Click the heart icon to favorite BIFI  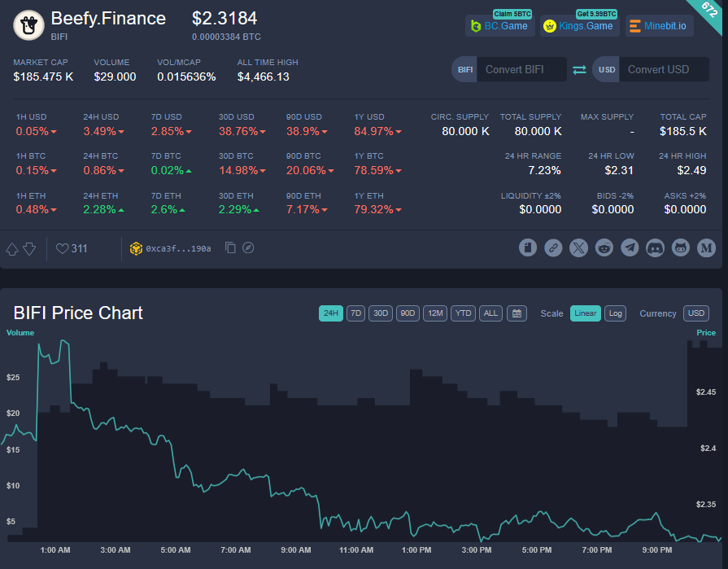[63, 248]
